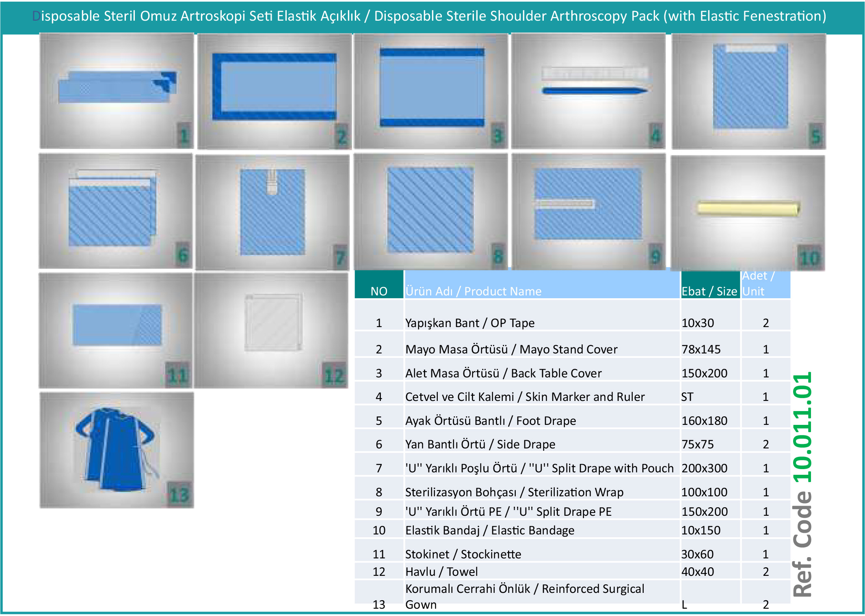Open the Back Table Cover image numbered 3
The image size is (865, 616).
(431, 91)
